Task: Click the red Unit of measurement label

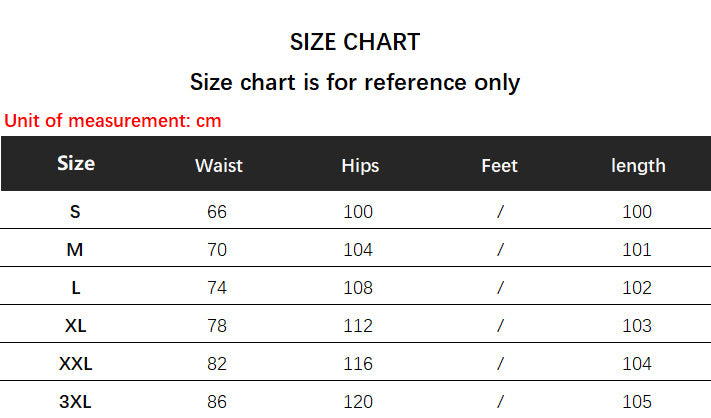Action: point(113,121)
